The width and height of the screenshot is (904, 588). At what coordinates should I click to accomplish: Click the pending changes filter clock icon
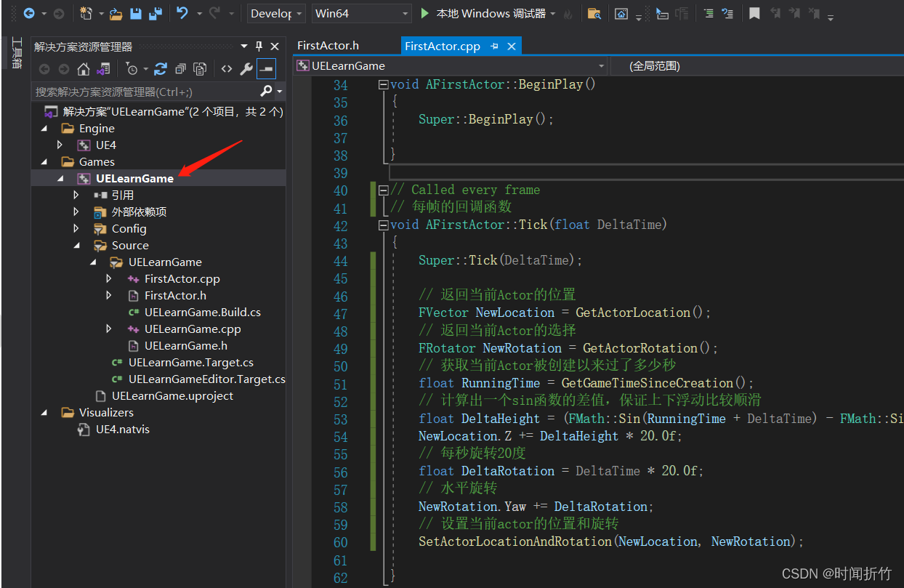click(132, 69)
